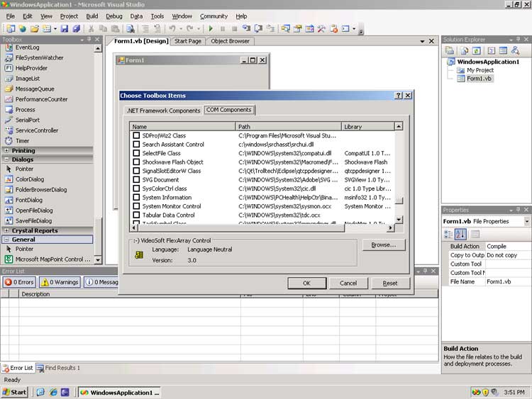This screenshot has height=399, width=532.
Task: Collapse the Dialogs toolbox section
Action: tap(6, 159)
